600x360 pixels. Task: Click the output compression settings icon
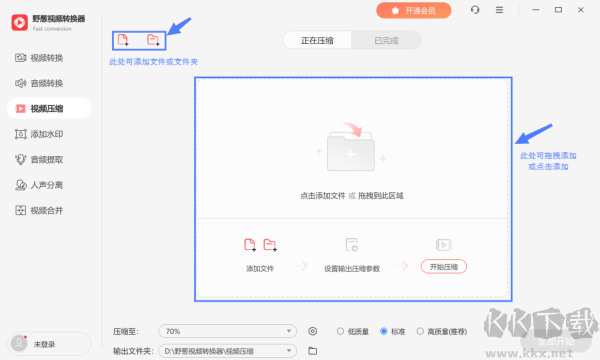(x=352, y=244)
